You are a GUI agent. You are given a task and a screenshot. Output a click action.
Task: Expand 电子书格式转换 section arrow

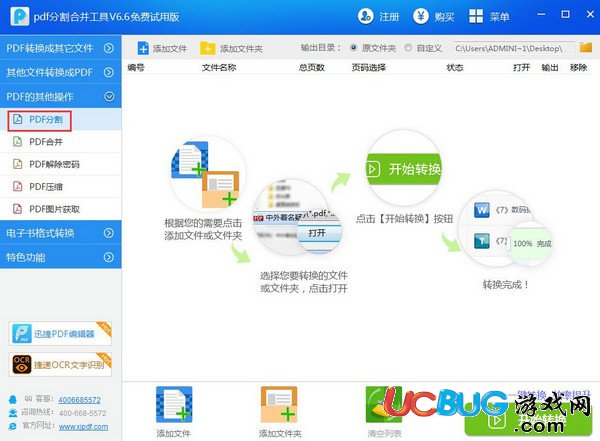[x=109, y=233]
